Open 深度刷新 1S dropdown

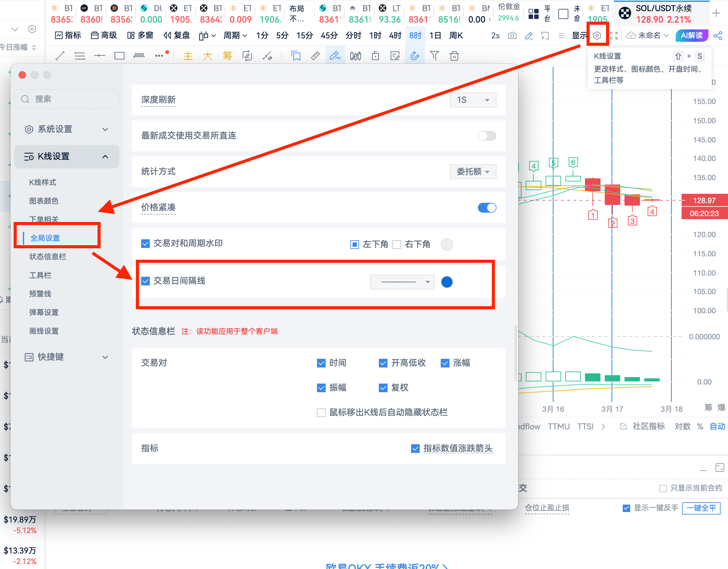[473, 100]
